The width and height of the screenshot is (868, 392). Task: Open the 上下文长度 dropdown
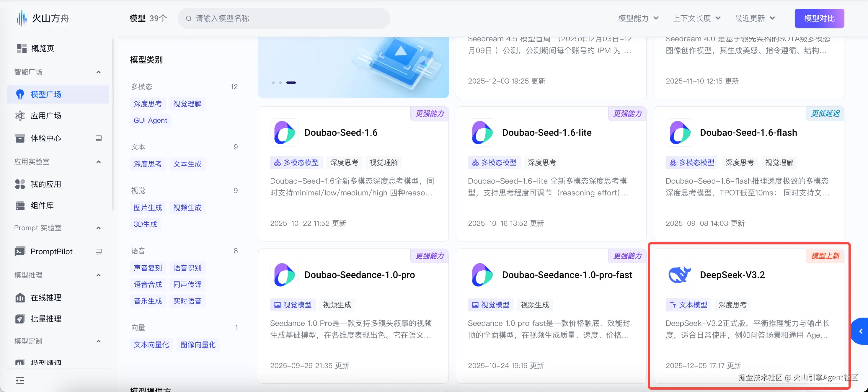(696, 18)
